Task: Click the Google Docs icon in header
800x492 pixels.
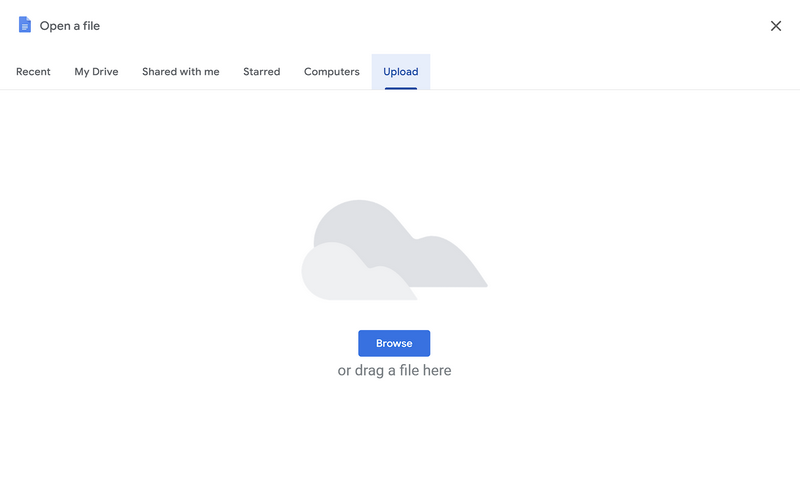Action: [x=25, y=25]
